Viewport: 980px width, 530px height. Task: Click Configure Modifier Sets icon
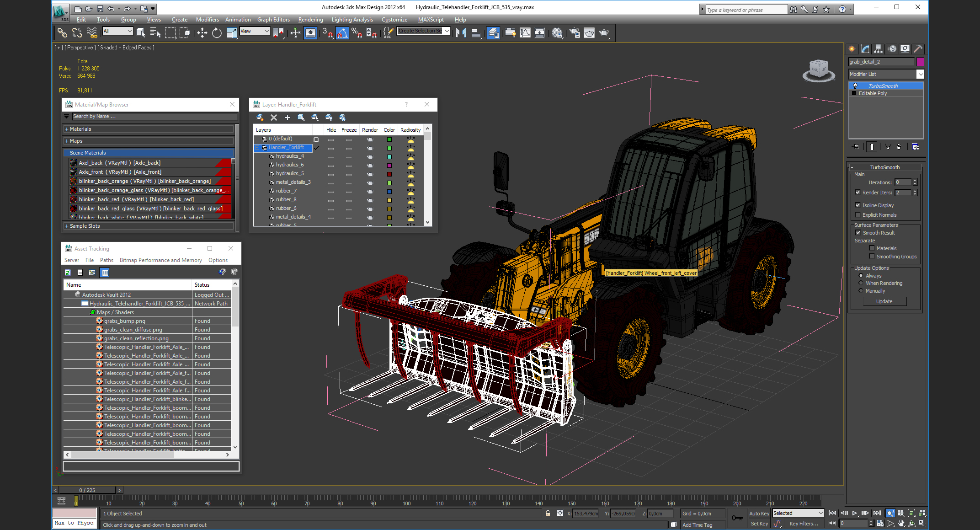[x=915, y=147]
